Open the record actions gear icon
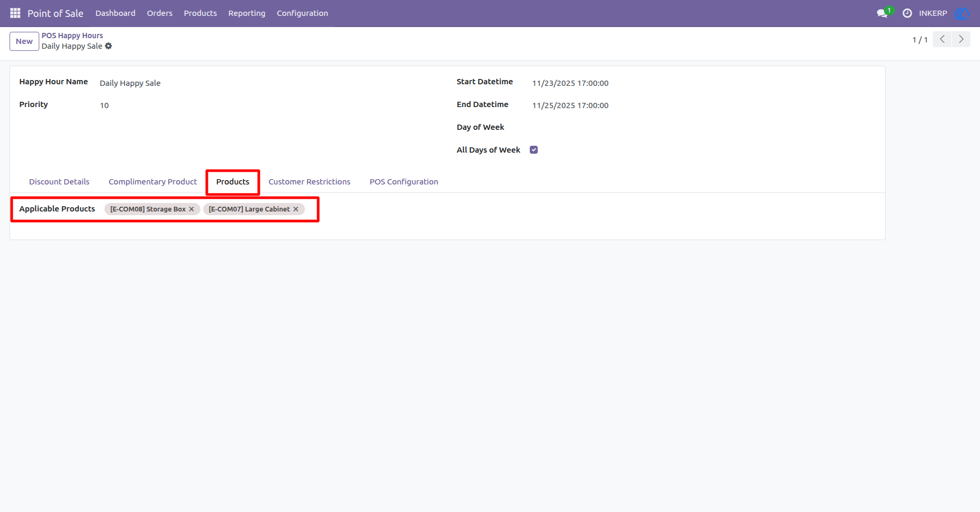980x512 pixels. 109,46
